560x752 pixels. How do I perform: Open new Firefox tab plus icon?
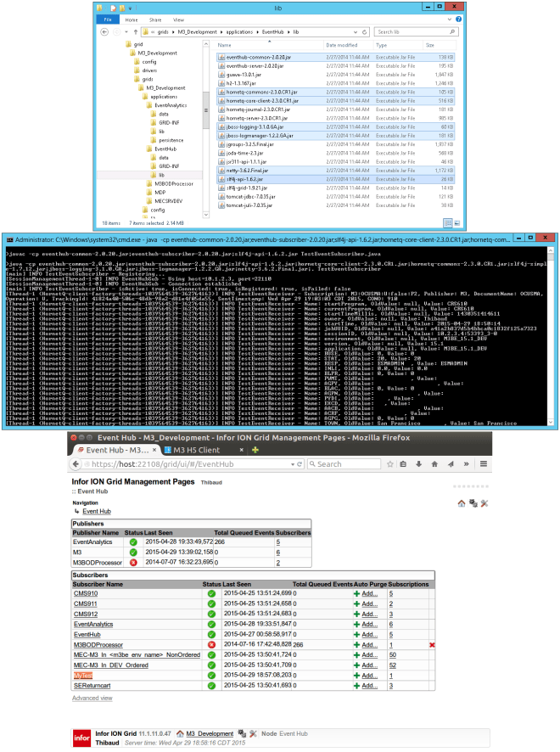coord(255,450)
